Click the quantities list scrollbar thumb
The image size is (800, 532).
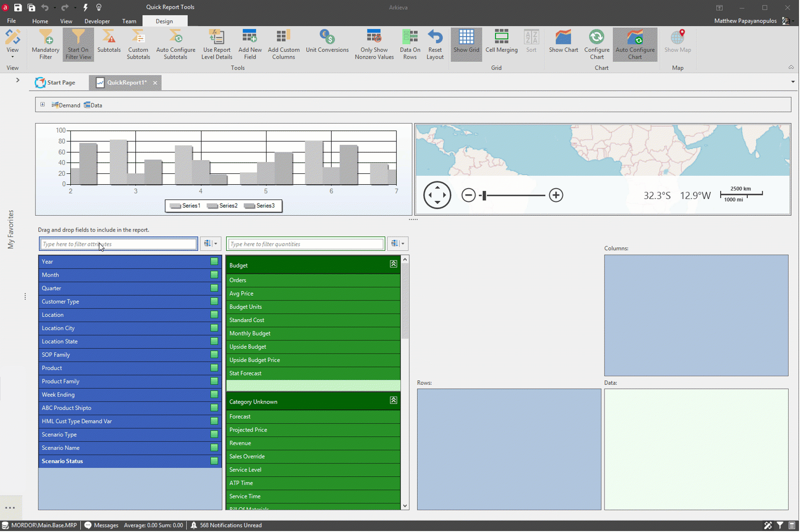(405, 301)
